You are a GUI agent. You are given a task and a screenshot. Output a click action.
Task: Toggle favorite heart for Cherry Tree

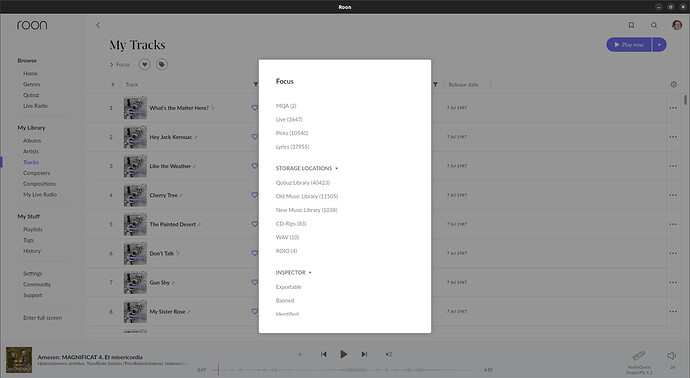(x=254, y=195)
